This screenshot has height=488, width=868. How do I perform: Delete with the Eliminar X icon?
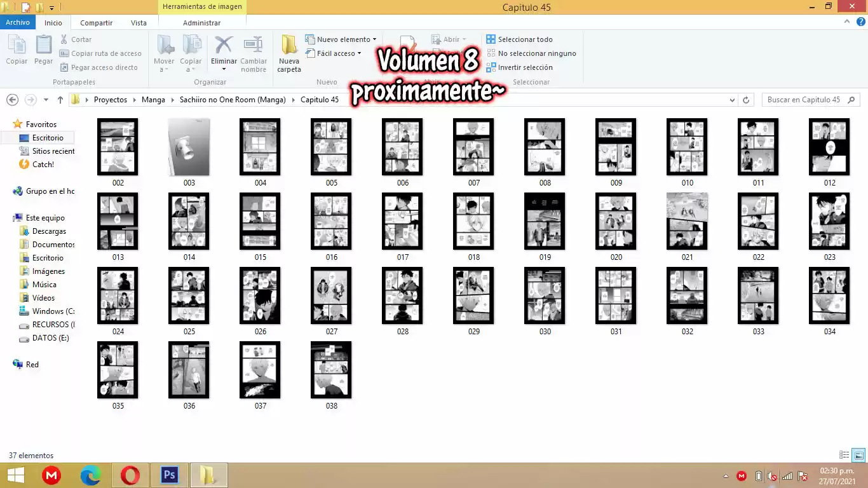tap(224, 46)
